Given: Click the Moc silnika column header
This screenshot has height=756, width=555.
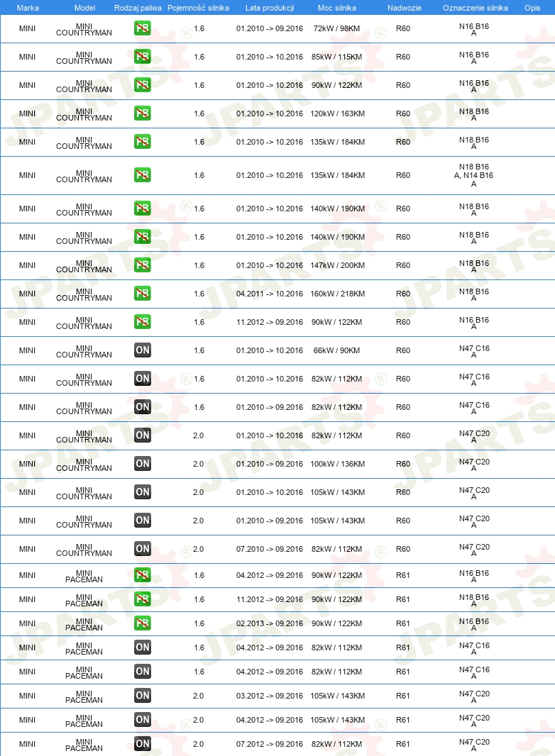Looking at the screenshot, I should (x=337, y=8).
